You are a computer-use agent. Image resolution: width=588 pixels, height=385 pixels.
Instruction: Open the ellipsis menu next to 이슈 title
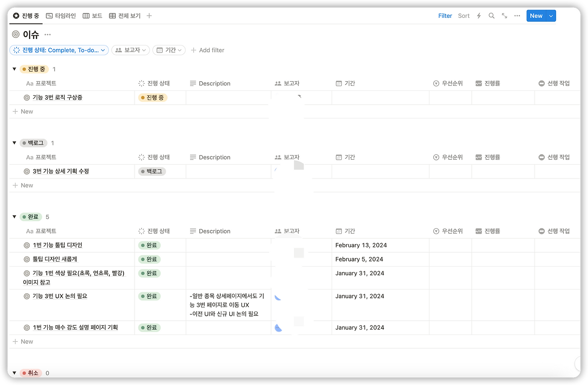[48, 34]
